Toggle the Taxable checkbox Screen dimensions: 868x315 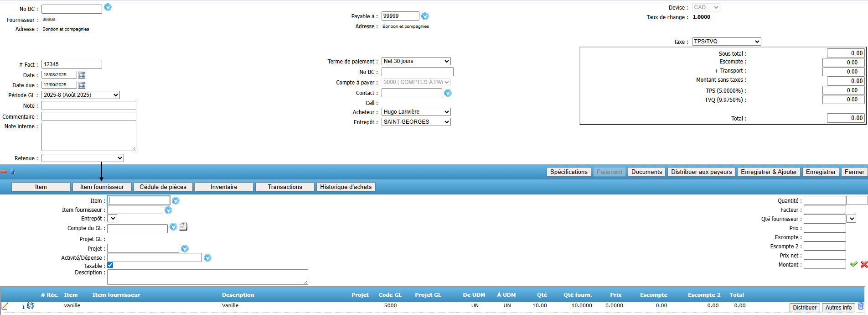tap(110, 265)
